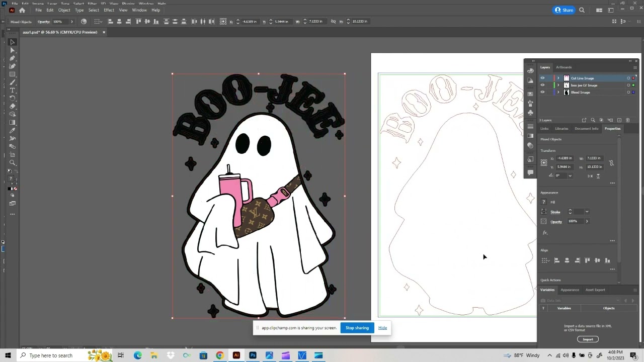This screenshot has width=644, height=362.
Task: Open Layers panel hamburger menu
Action: tap(634, 67)
